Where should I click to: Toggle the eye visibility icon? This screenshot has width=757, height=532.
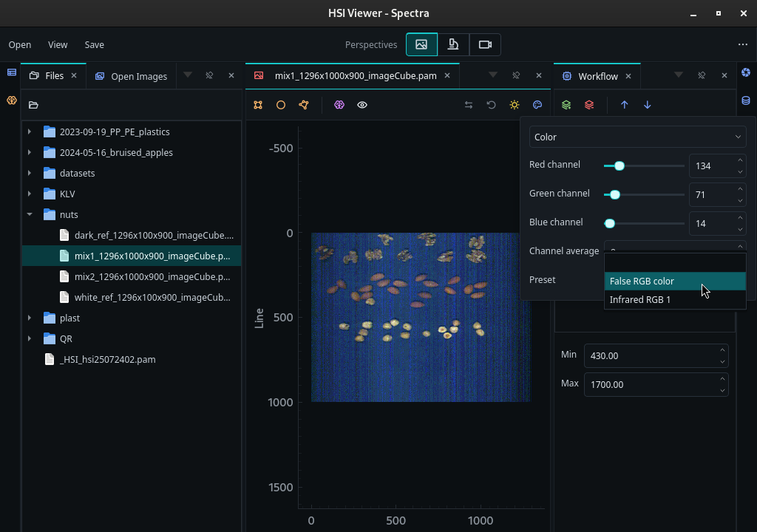point(362,105)
